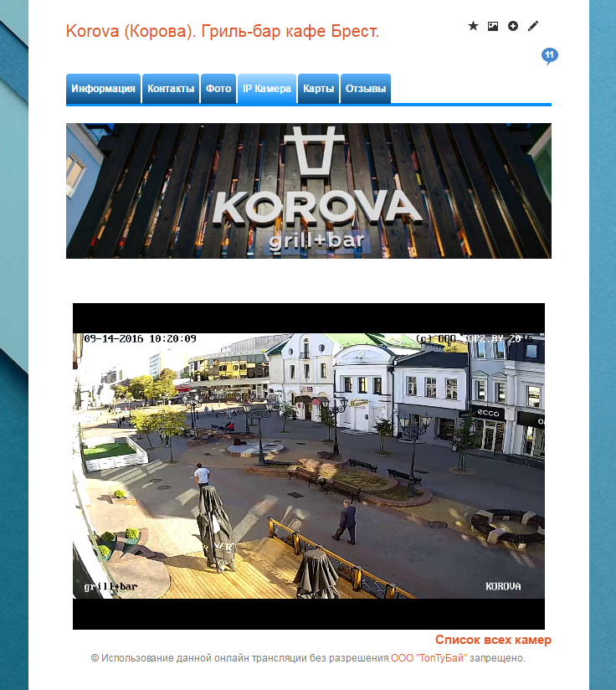Click the KOROVA grill+bar banner image
Screen dimensions: 616x690
pyautogui.click(x=309, y=191)
